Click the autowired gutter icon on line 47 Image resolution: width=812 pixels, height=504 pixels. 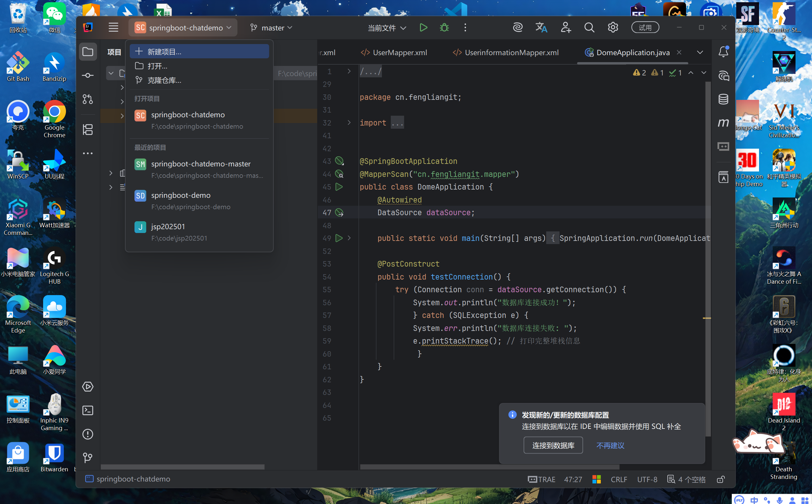(x=339, y=212)
